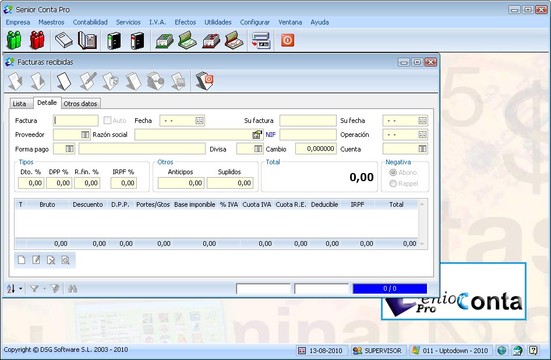Click the line grid scrollbar up arrow

pyautogui.click(x=422, y=204)
